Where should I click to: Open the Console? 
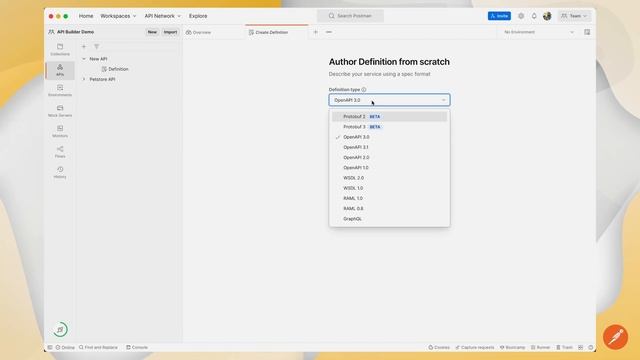click(x=137, y=347)
